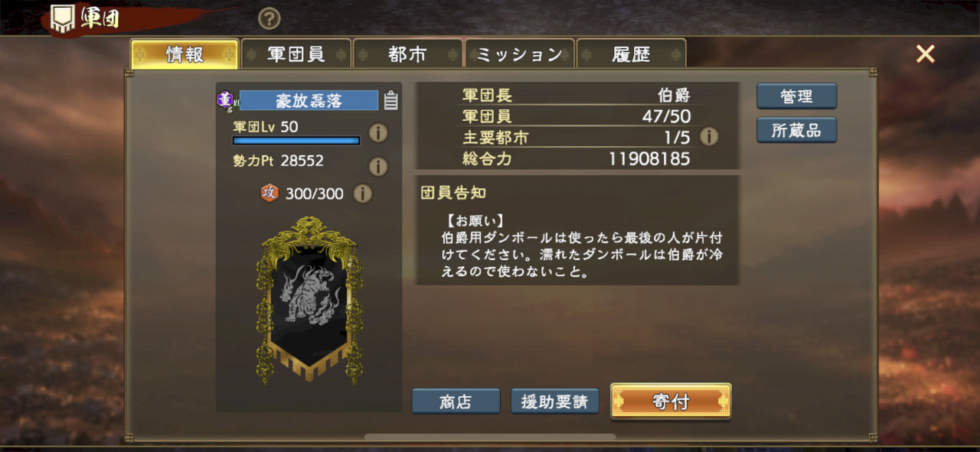This screenshot has width=980, height=452.
Task: Select the ミッション tab
Action: [x=519, y=54]
